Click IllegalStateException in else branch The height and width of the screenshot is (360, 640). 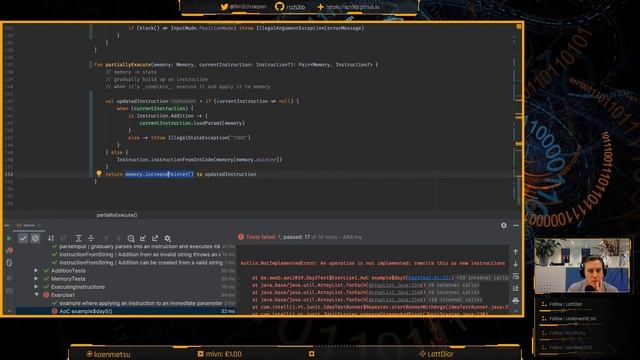pyautogui.click(x=198, y=138)
